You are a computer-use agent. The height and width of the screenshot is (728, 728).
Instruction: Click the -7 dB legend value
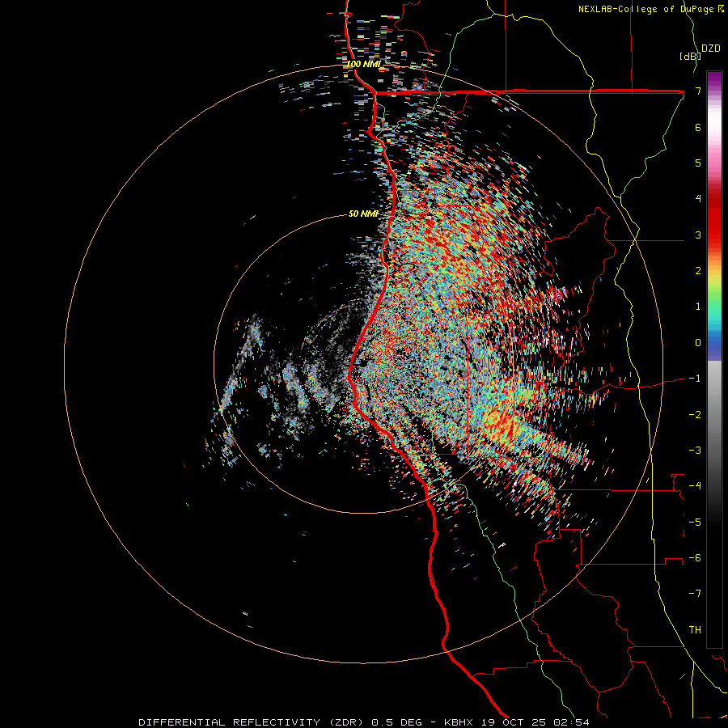(x=695, y=594)
